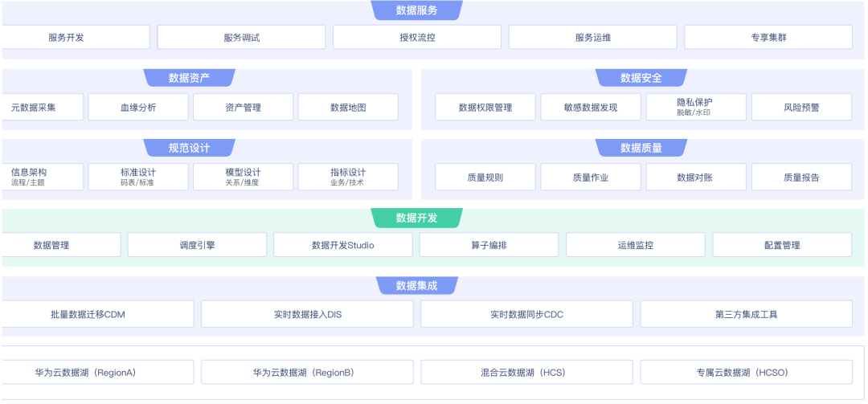Select 专享集群 under data services

768,37
